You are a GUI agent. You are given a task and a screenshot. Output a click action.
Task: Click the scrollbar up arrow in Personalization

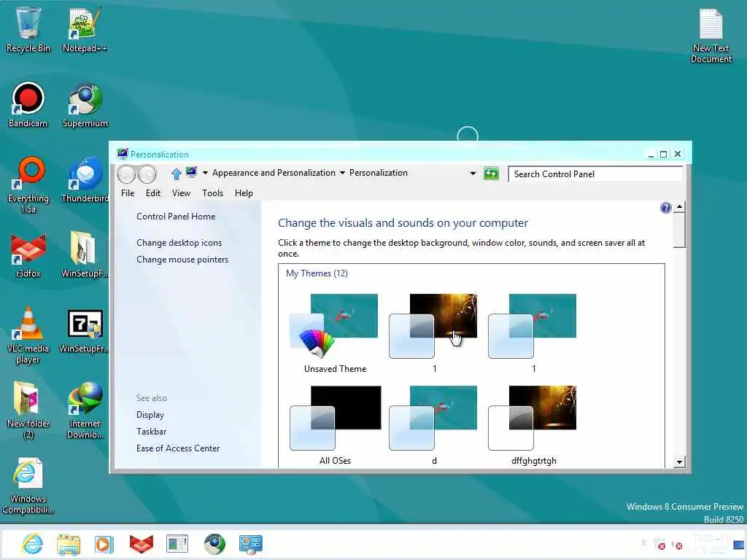click(x=679, y=206)
